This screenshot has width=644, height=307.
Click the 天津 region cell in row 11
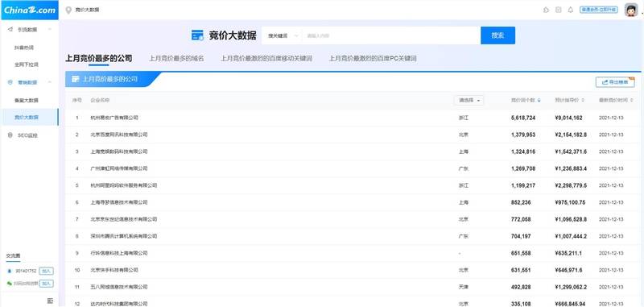[464, 287]
